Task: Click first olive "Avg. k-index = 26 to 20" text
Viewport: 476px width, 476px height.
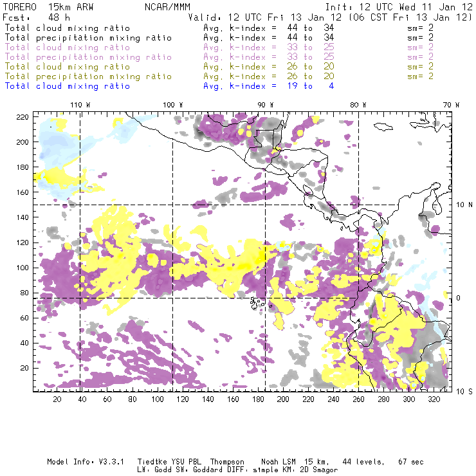Action: (x=269, y=66)
